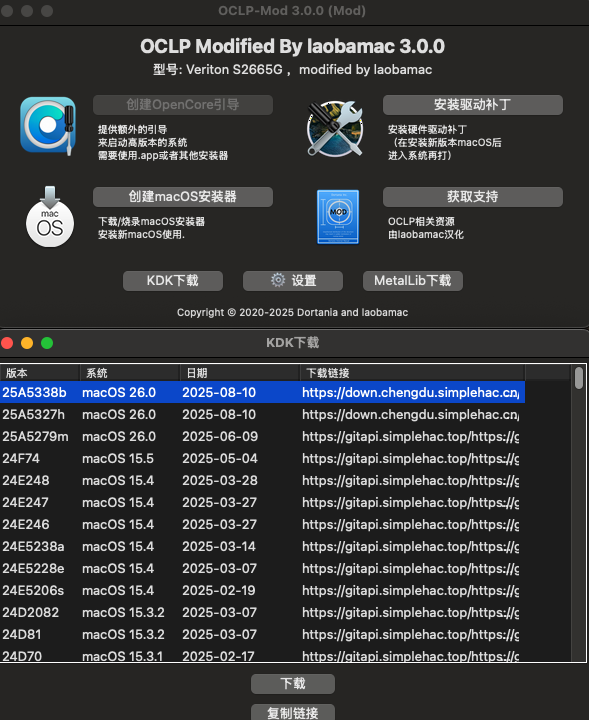The height and width of the screenshot is (720, 589).
Task: Select the 24D81 row
Action: click(262, 635)
